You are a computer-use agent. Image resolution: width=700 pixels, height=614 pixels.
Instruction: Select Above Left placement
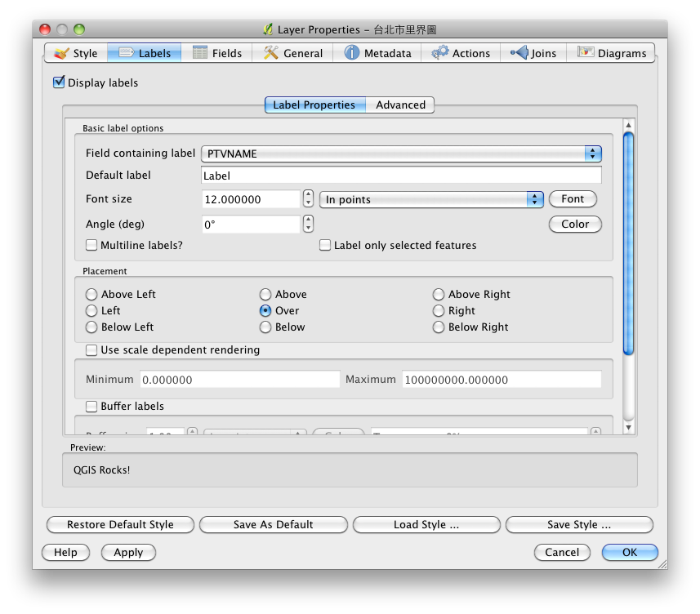coord(91,294)
